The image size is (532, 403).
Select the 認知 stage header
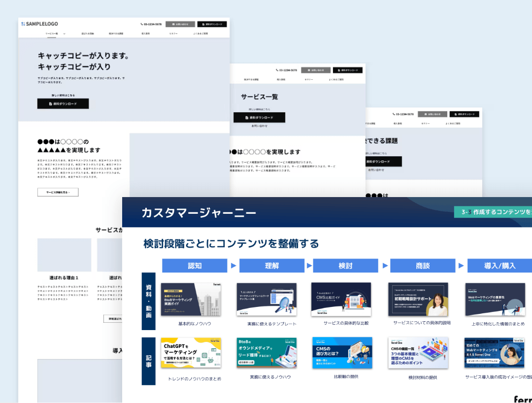[x=195, y=266]
